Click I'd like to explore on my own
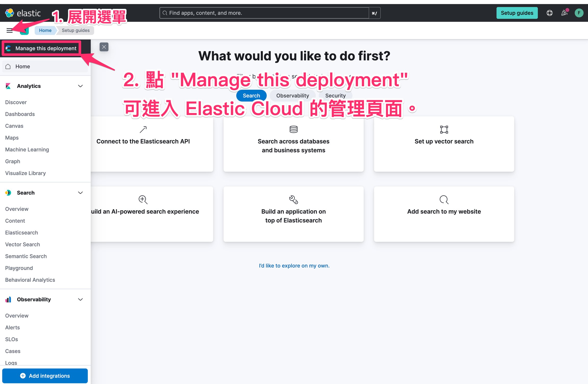 click(294, 265)
